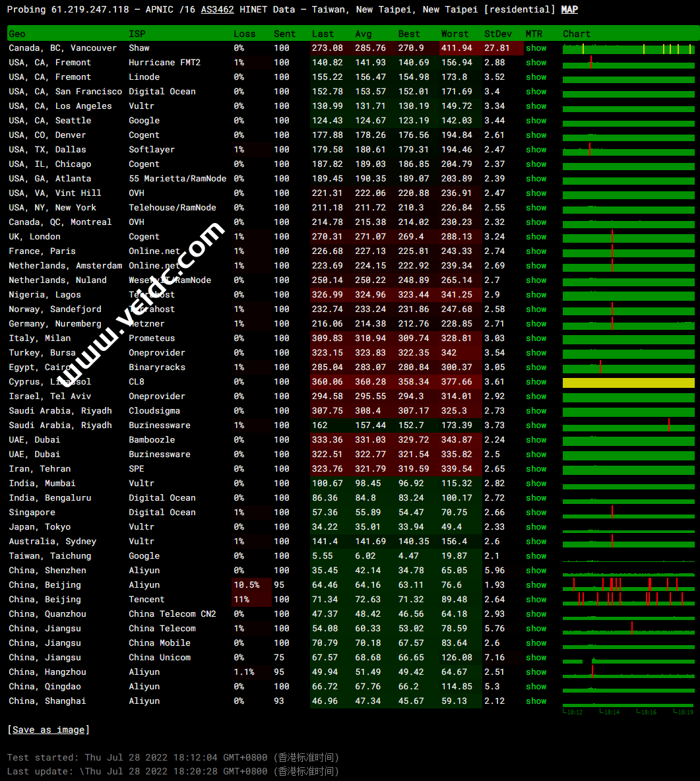
Task: Click the ISP column header
Action: click(137, 34)
